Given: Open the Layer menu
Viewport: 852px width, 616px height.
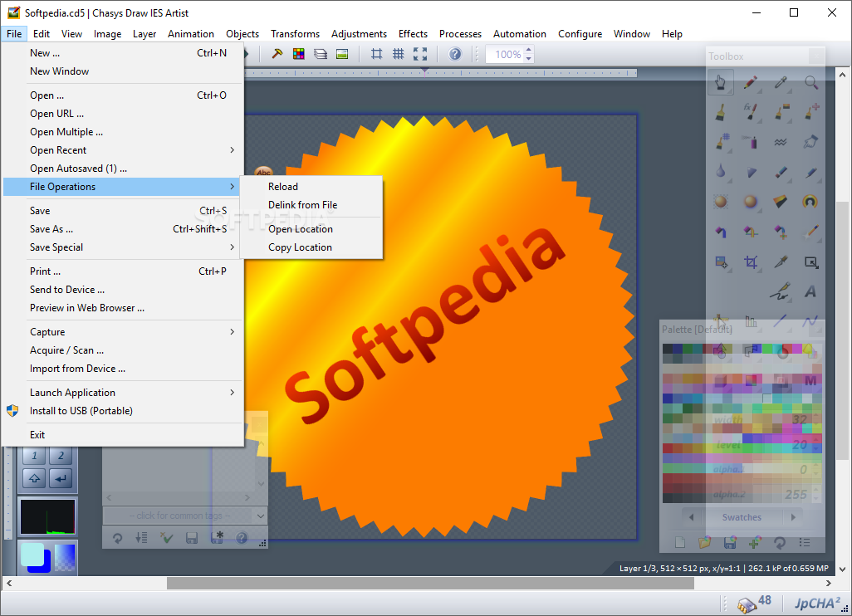Looking at the screenshot, I should coord(144,34).
